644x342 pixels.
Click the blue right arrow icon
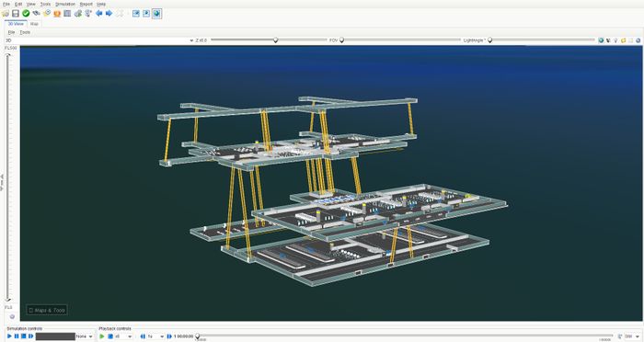pyautogui.click(x=109, y=14)
